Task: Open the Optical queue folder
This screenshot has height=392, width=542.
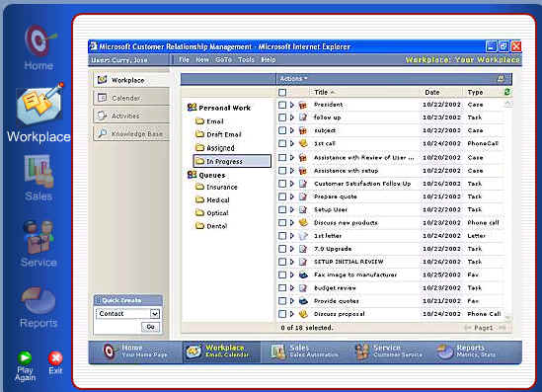Action: point(212,213)
